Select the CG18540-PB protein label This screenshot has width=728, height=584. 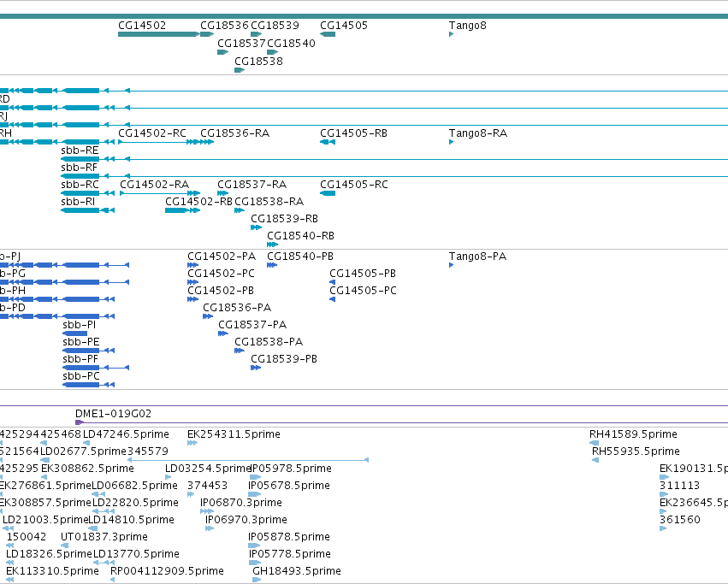click(300, 257)
